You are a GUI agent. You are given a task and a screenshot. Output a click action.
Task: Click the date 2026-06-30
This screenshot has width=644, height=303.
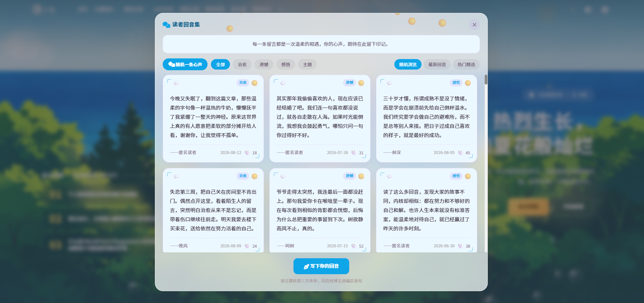444,246
